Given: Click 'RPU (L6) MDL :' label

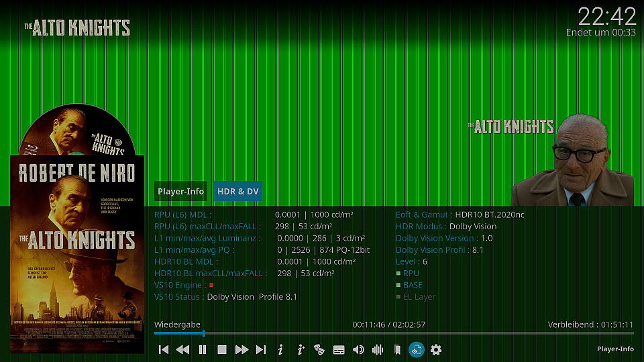Looking at the screenshot, I should (182, 215).
